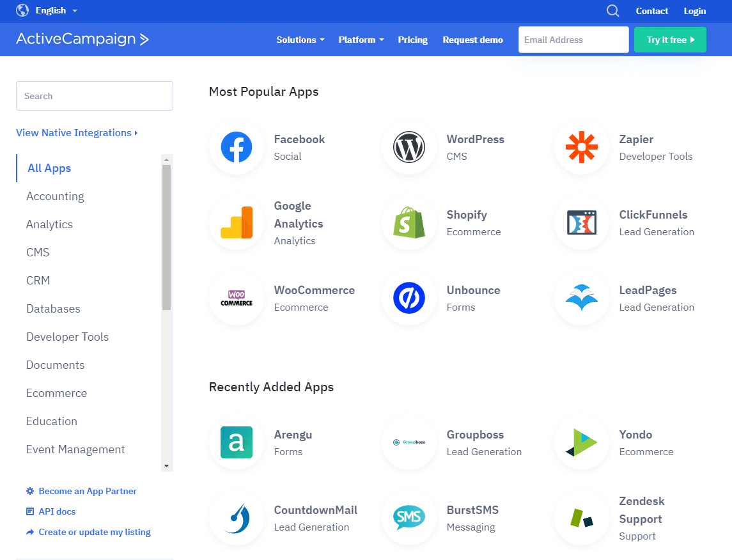Open the Yondo play-arrow icon
The width and height of the screenshot is (732, 560).
click(582, 442)
